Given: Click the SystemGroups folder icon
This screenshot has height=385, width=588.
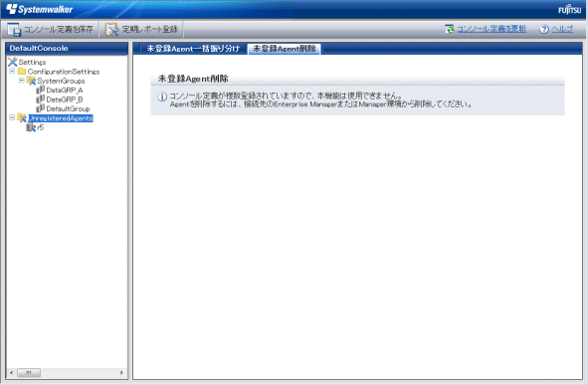Looking at the screenshot, I should 31,81.
